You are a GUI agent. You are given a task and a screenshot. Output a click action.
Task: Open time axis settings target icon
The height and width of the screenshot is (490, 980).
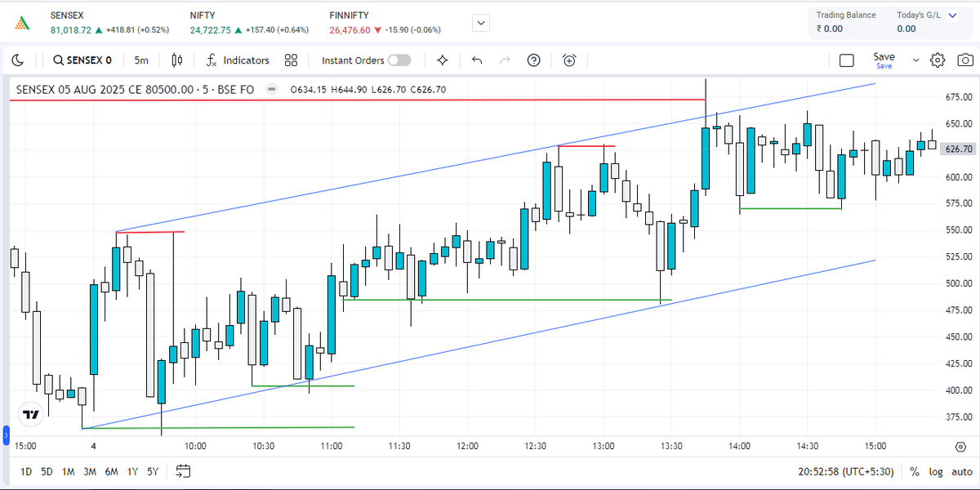pyautogui.click(x=960, y=447)
